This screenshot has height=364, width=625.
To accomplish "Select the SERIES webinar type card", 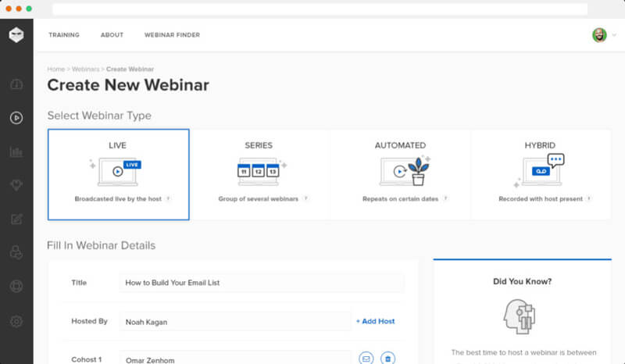I will 259,174.
